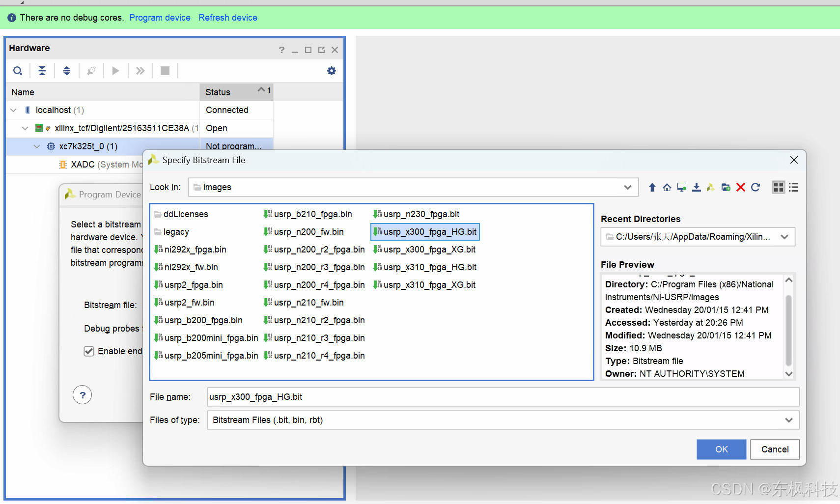Select ni292x_fpga.bin file
This screenshot has width=840, height=504.
pyautogui.click(x=190, y=250)
